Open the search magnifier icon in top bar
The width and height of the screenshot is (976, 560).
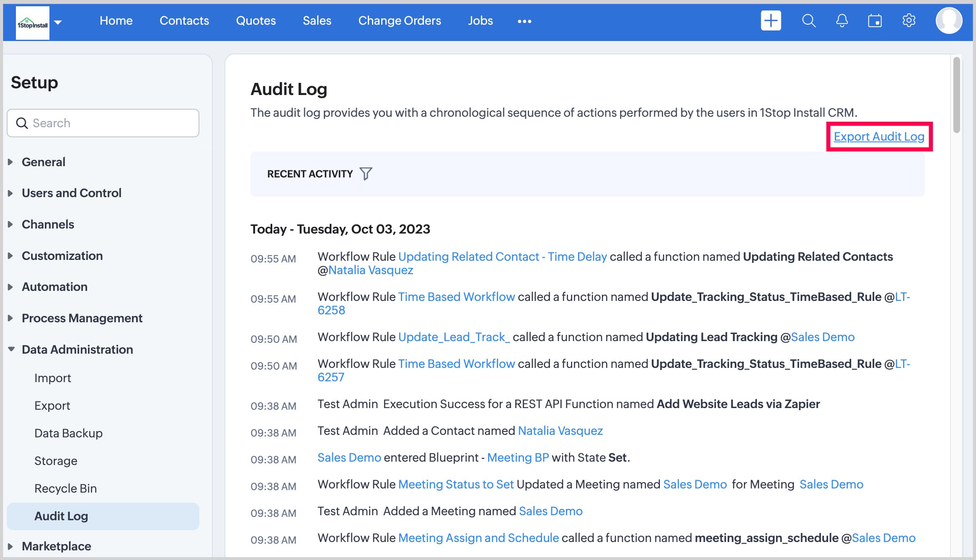(808, 21)
